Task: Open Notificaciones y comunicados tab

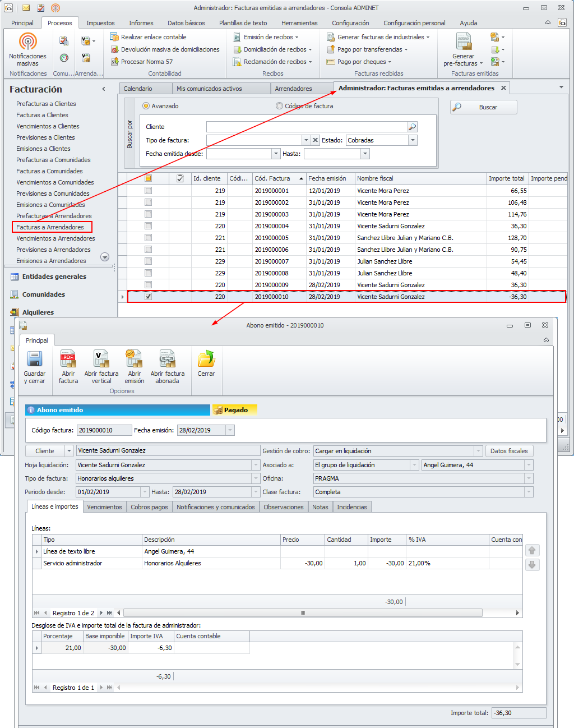Action: tap(216, 507)
